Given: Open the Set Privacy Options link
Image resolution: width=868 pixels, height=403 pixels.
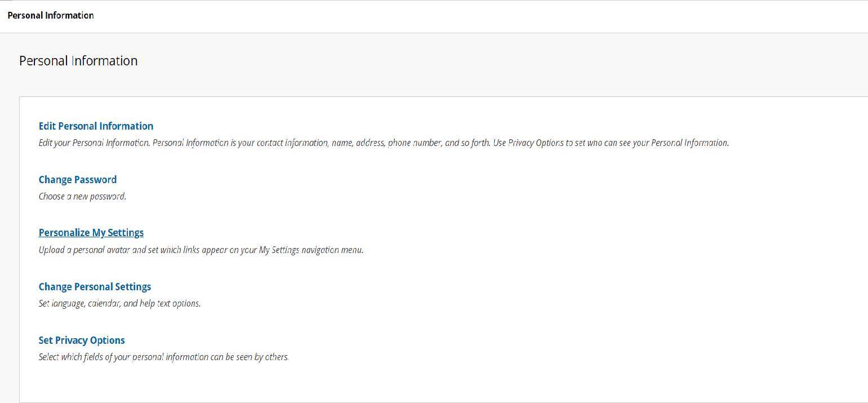Looking at the screenshot, I should [x=81, y=340].
